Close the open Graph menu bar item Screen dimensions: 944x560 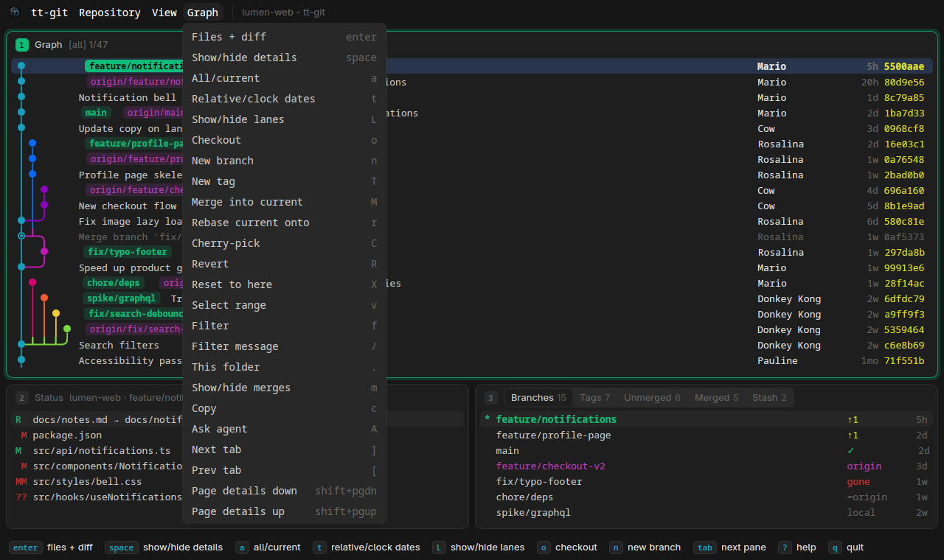203,13
